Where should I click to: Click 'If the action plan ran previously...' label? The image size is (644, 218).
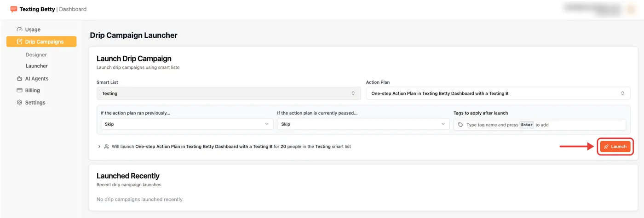point(135,113)
